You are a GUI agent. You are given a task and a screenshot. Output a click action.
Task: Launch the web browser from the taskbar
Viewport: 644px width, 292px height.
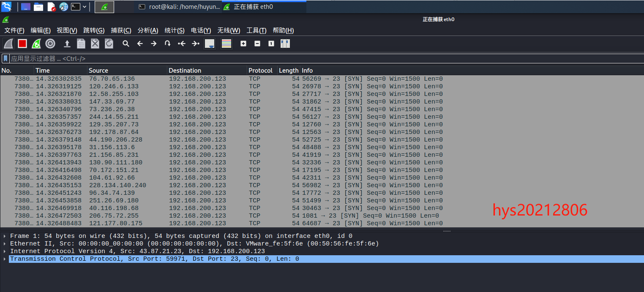tap(64, 7)
